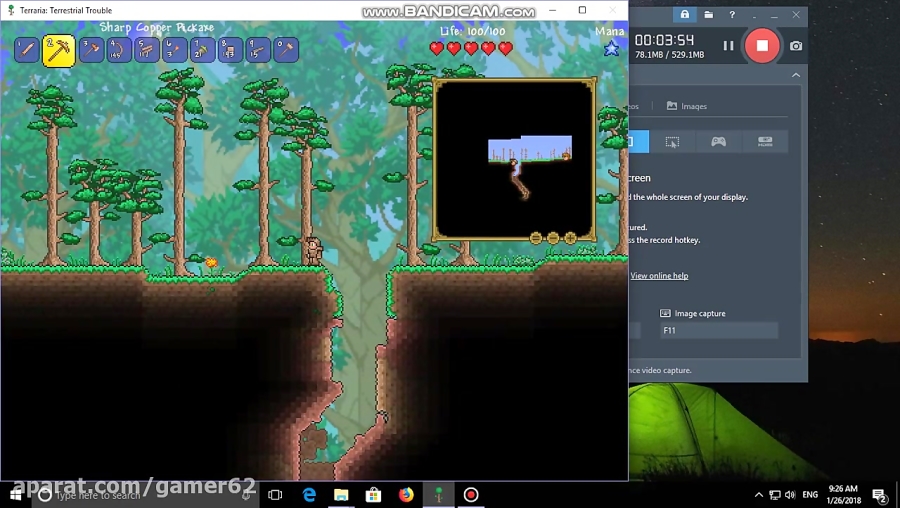The width and height of the screenshot is (900, 508).
Task: Select HDMI device recording mode
Action: (765, 141)
